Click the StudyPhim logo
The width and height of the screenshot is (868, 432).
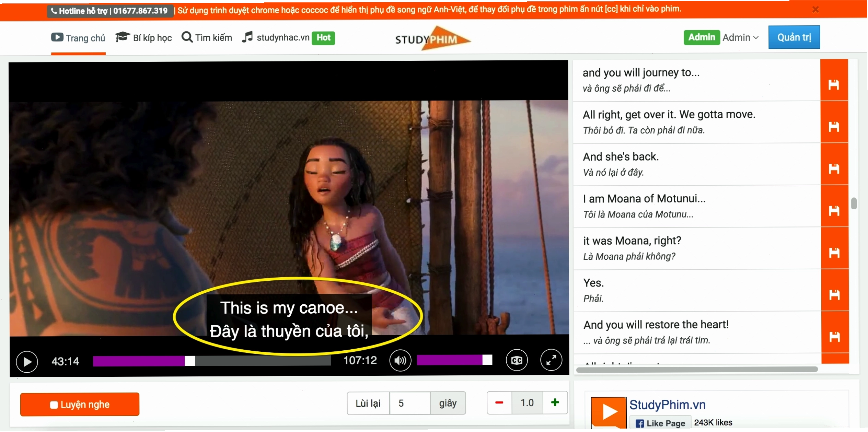point(432,39)
